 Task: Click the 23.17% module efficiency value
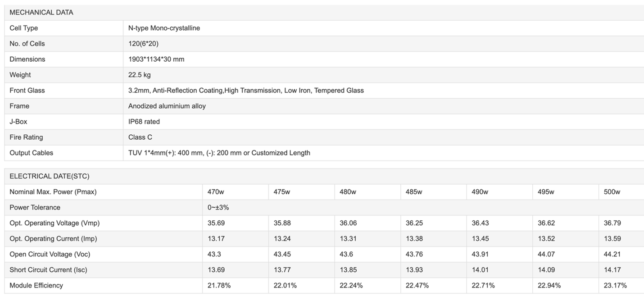(615, 285)
